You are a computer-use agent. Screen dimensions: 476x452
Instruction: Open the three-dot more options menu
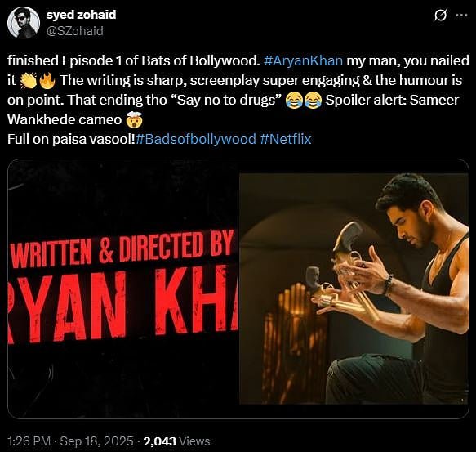coord(462,15)
